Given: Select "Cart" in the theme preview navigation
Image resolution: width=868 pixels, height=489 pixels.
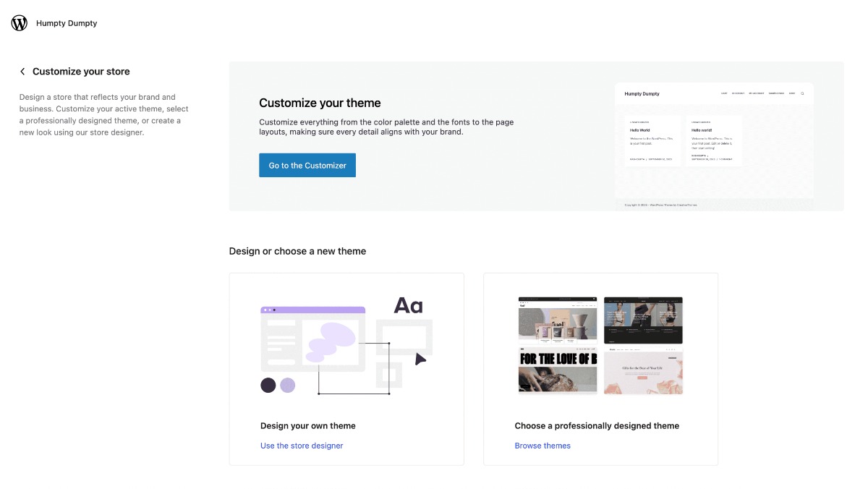Looking at the screenshot, I should (724, 93).
